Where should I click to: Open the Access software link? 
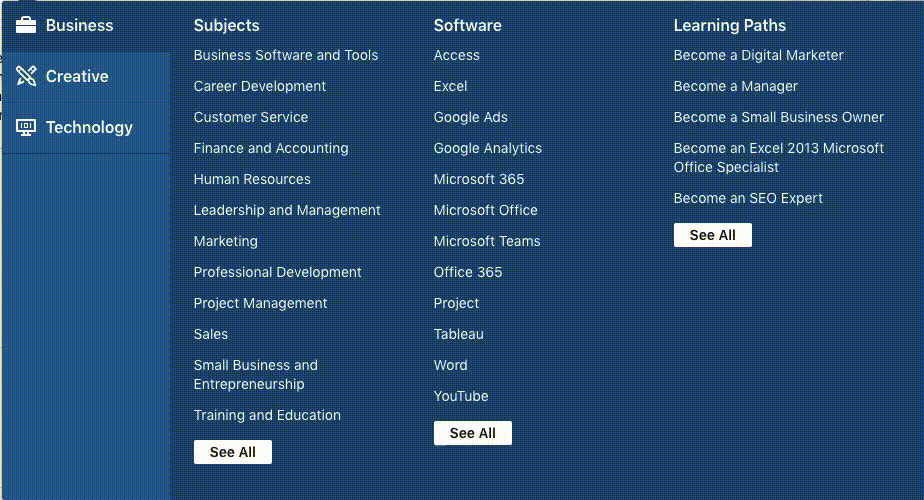(x=457, y=55)
